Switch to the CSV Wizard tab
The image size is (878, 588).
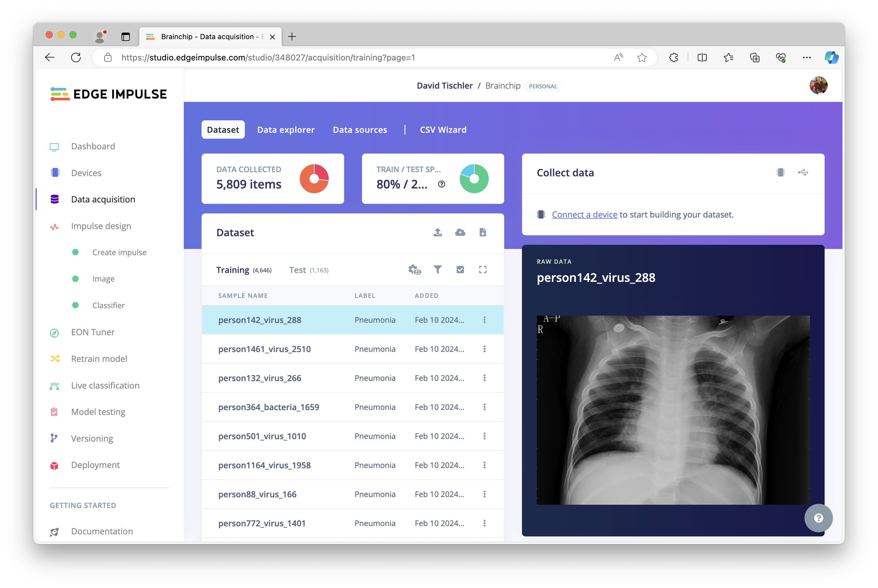click(443, 129)
